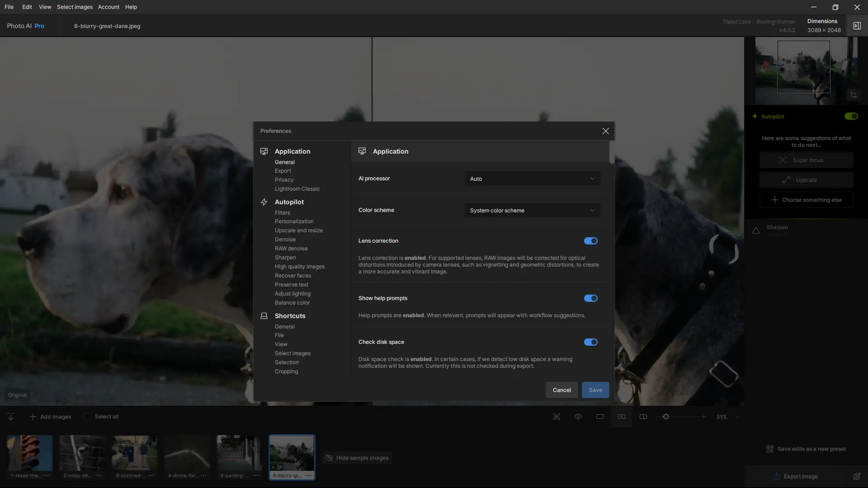Click the eye preview icon in toolbar
The height and width of the screenshot is (488, 868).
point(578,417)
